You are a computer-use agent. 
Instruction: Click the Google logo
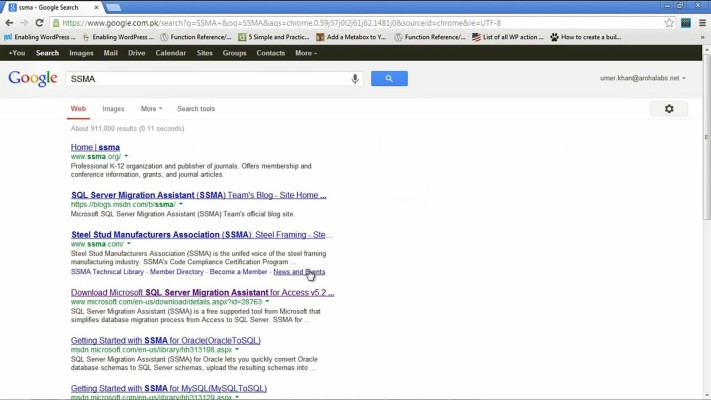coord(32,78)
